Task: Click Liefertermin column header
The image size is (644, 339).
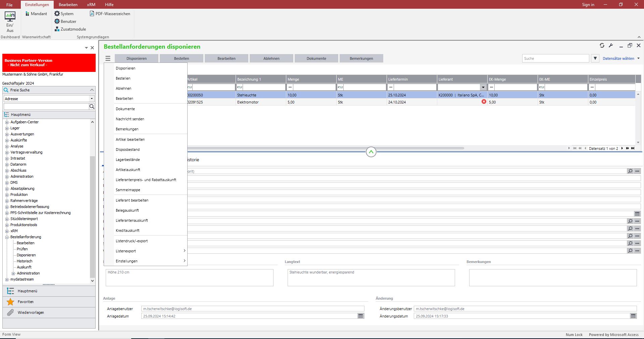Action: [412, 79]
